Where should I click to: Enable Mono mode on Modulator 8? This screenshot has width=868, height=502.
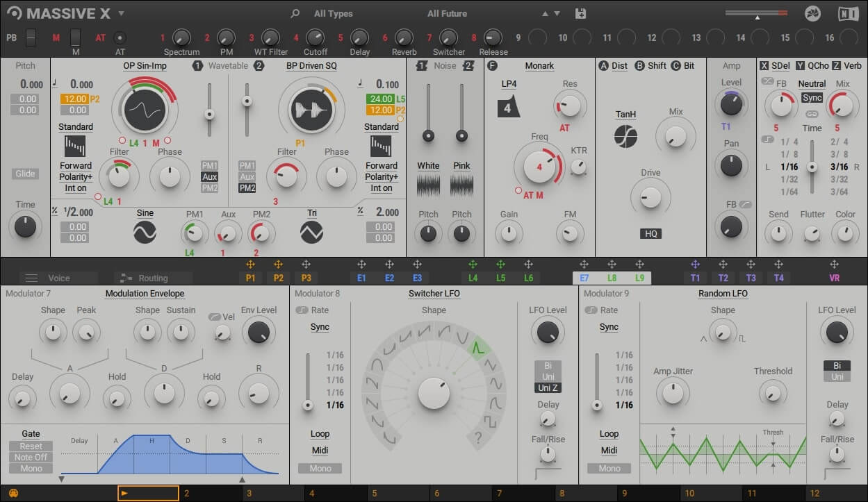click(x=320, y=468)
